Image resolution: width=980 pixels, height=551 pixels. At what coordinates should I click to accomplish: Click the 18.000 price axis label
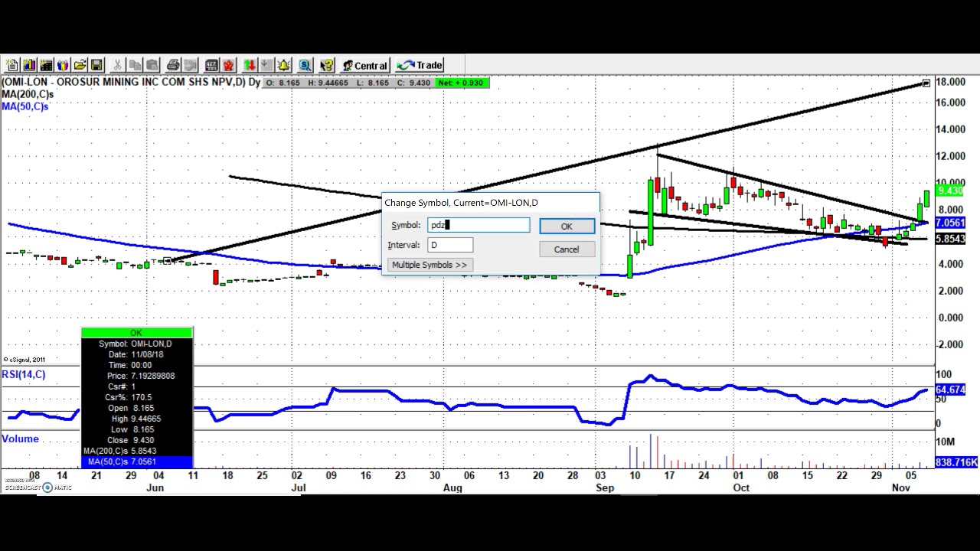pos(949,82)
